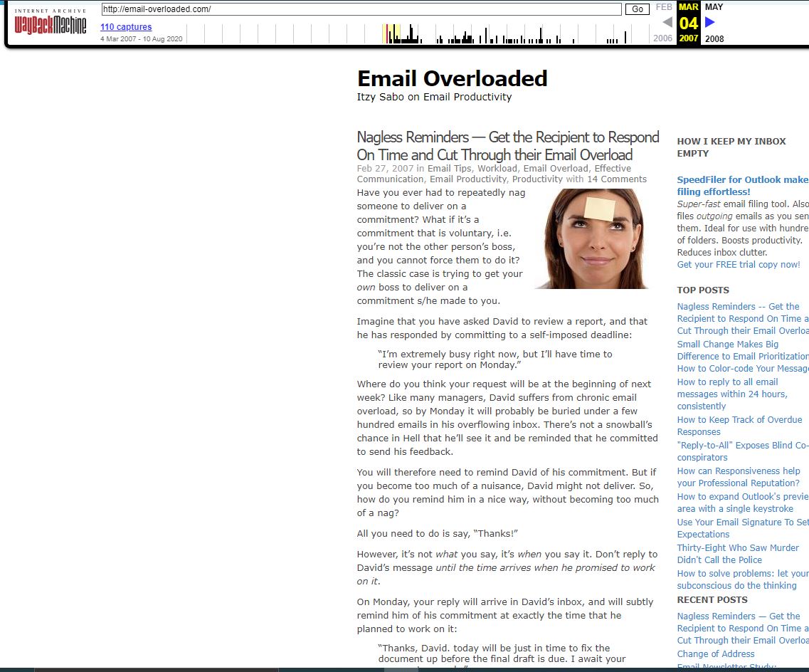
Task: Click the next capture right arrow
Action: pos(709,22)
